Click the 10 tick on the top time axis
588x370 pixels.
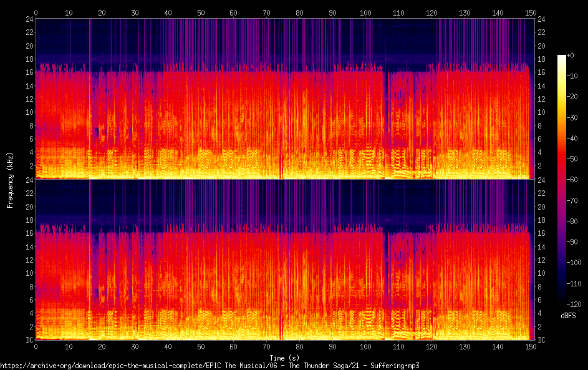pyautogui.click(x=69, y=12)
